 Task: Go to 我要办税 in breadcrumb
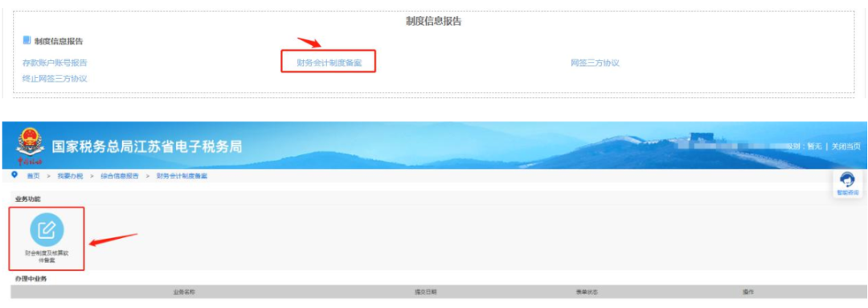click(70, 175)
